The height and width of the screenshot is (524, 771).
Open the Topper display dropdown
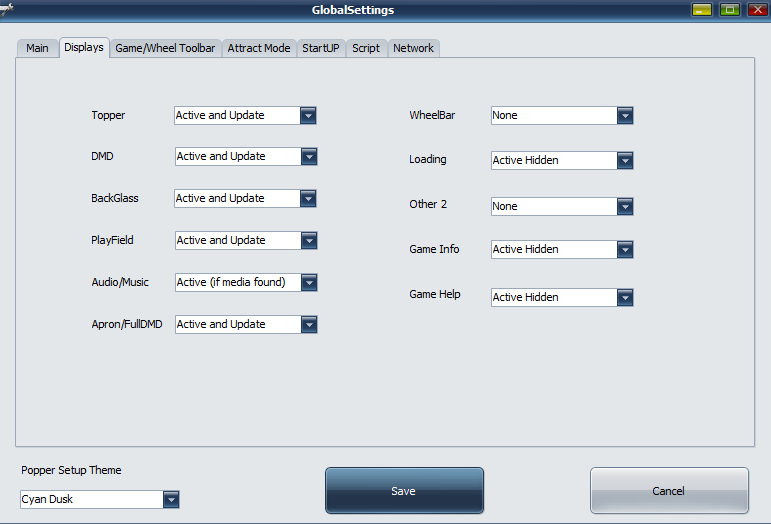(309, 115)
